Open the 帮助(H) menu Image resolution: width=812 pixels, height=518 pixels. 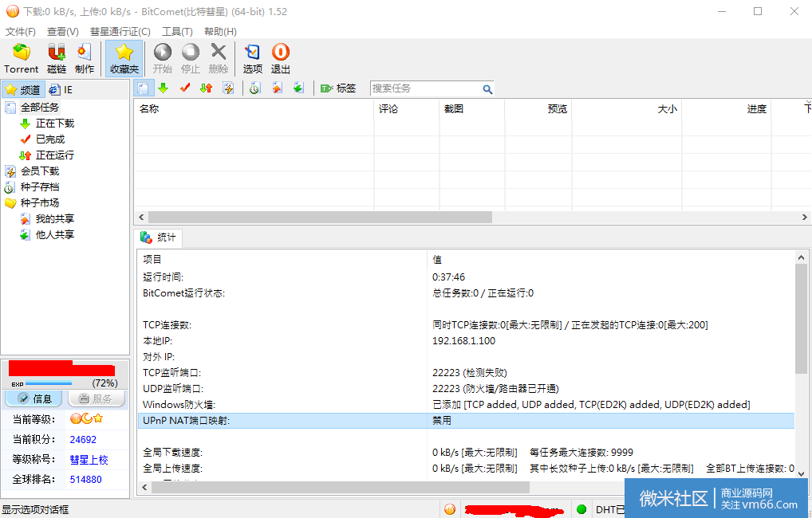click(220, 32)
